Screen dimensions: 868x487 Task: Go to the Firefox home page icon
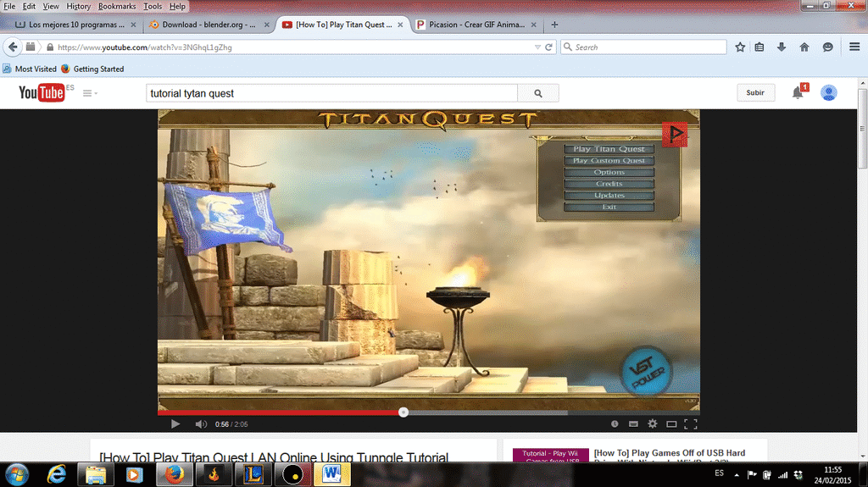pos(804,47)
